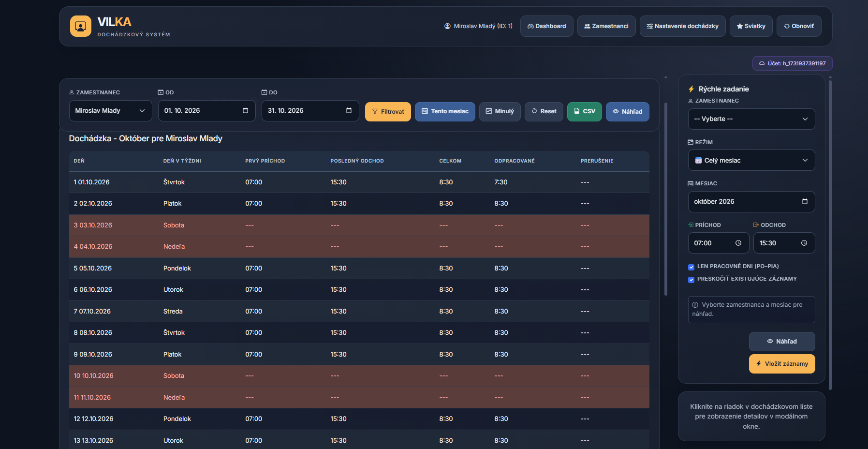Click the attendance table vertical scrollbar
This screenshot has width=868, height=449.
click(666, 198)
